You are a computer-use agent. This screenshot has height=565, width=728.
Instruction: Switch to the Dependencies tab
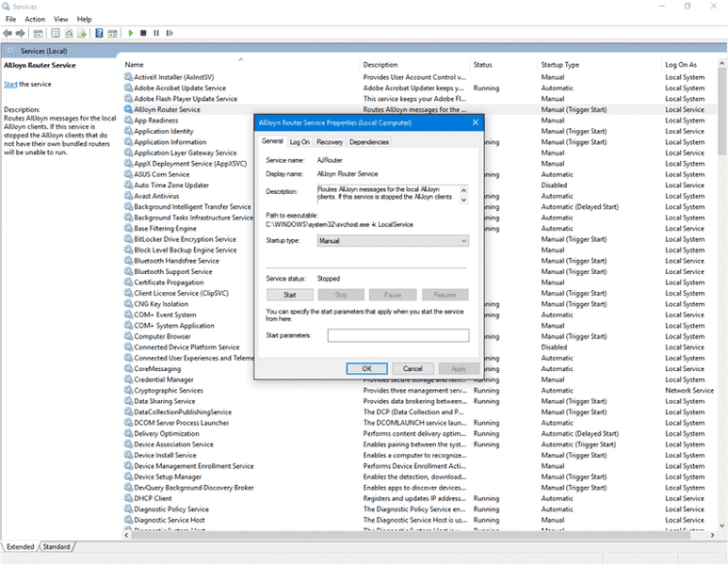369,142
